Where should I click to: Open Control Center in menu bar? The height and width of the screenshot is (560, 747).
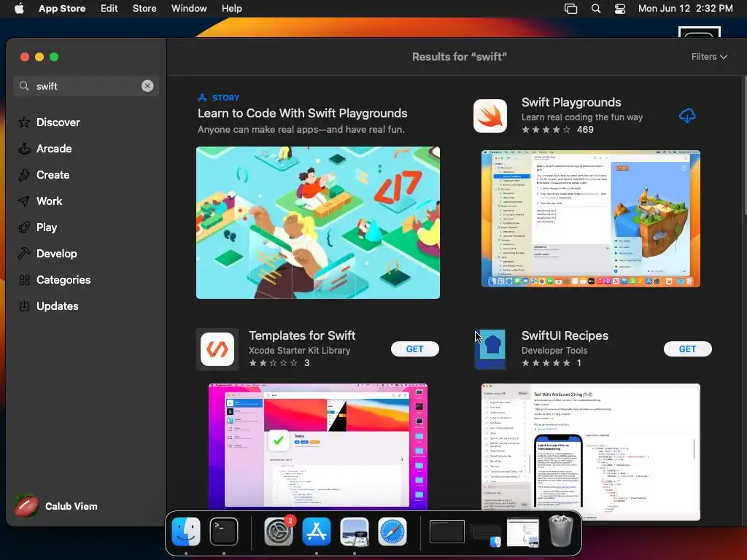(x=620, y=9)
